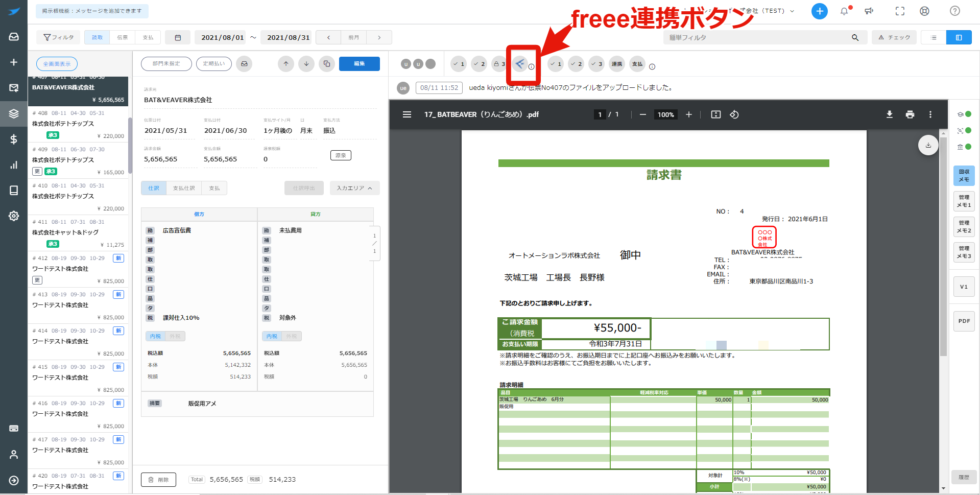This screenshot has height=495, width=980.
Task: Select the 伝票 tab
Action: click(123, 37)
